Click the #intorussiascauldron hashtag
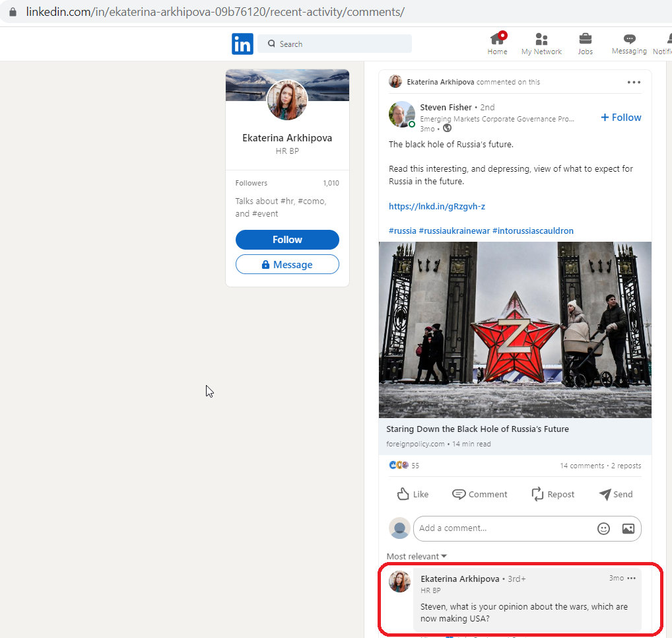672x638 pixels. point(533,230)
